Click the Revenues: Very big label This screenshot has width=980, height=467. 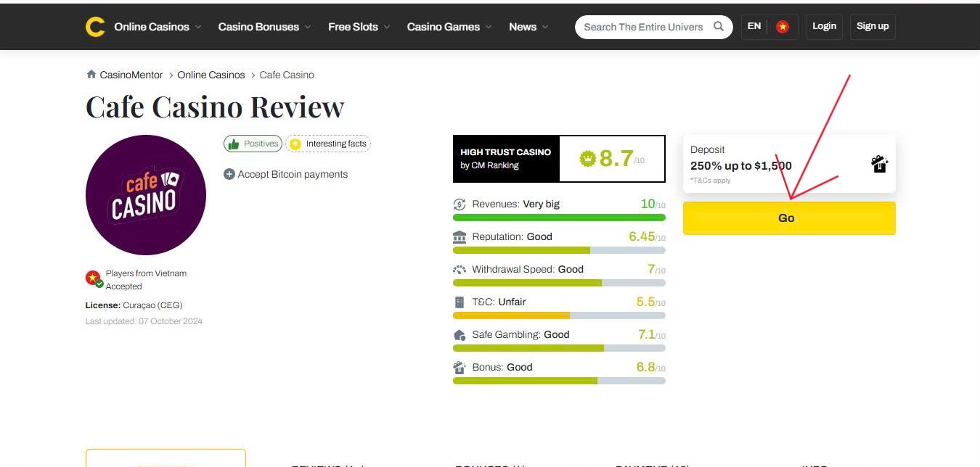coord(516,204)
